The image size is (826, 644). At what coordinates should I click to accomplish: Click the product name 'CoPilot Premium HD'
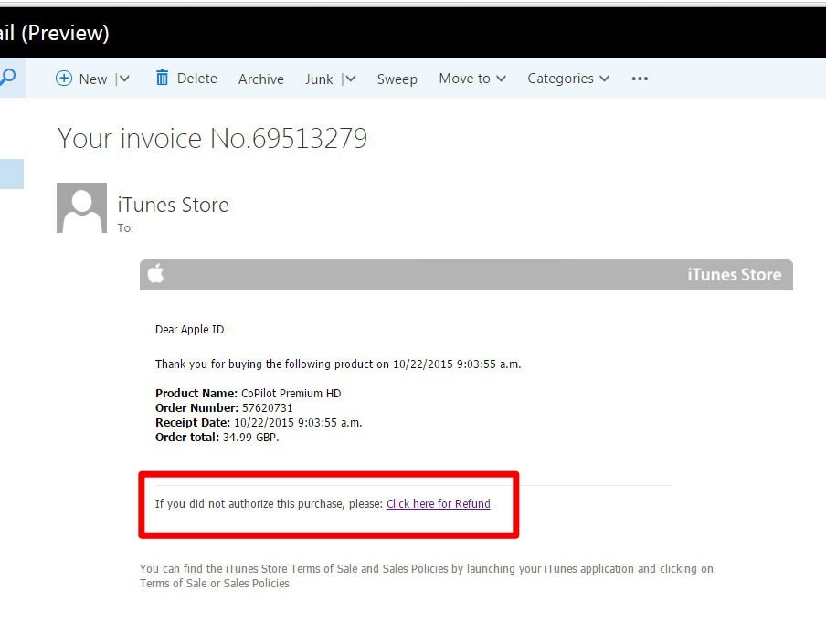coord(291,394)
